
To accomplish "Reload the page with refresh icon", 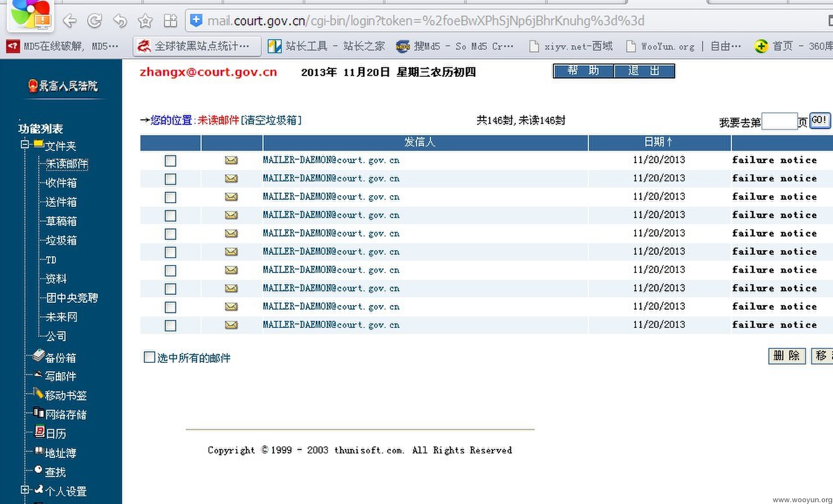I will click(x=95, y=20).
